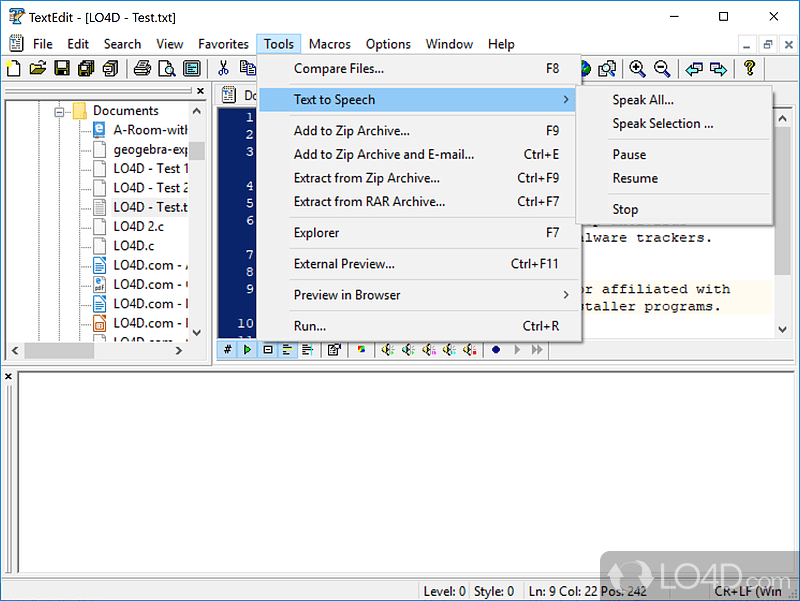
Task: Click the Find in Files icon
Action: tap(607, 68)
